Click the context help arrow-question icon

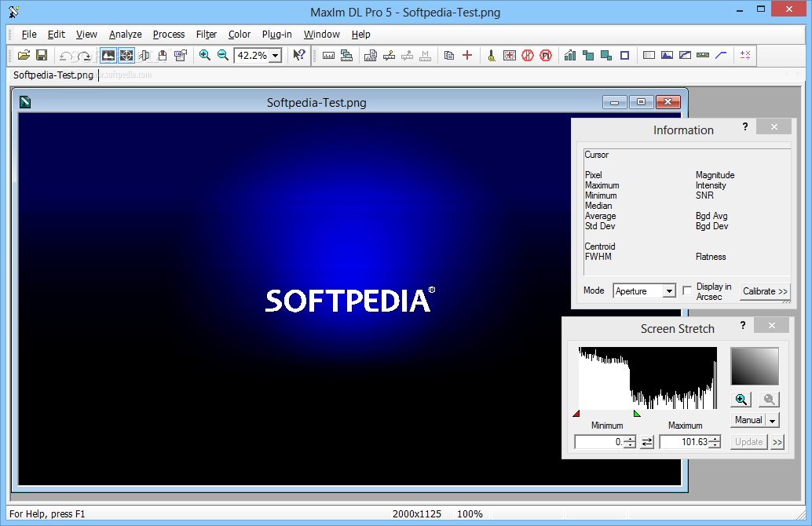point(298,55)
